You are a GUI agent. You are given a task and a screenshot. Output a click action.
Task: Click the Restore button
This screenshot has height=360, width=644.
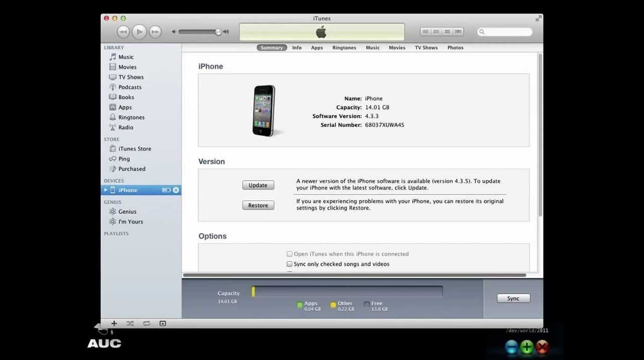coord(258,205)
